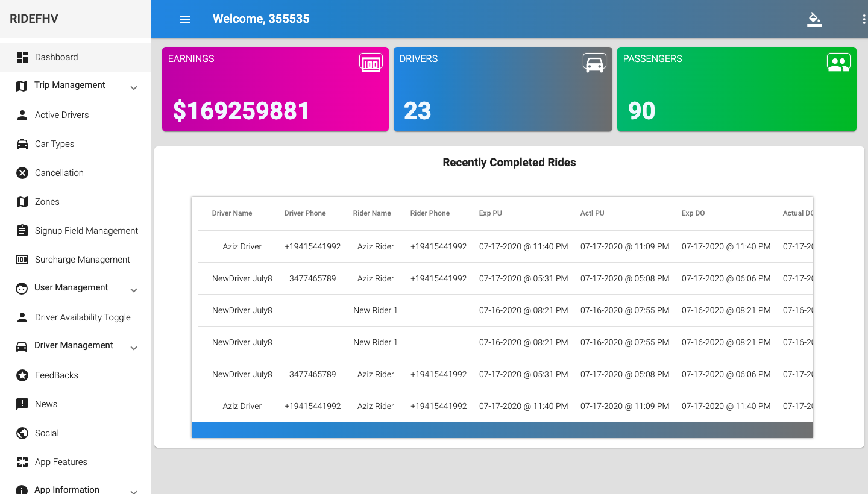Viewport: 868px width, 494px height.
Task: Click the passengers icon on the green card
Action: 838,61
